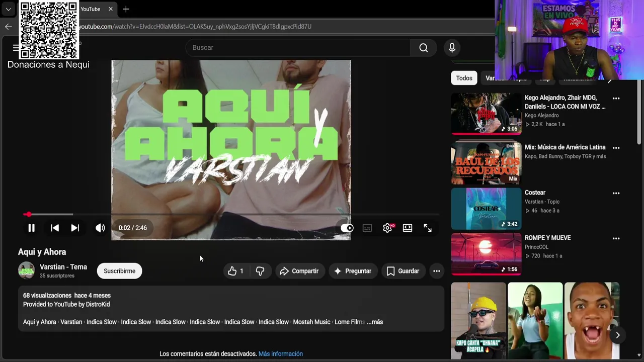Open options for ROMPE Y MUEVE video

616,238
